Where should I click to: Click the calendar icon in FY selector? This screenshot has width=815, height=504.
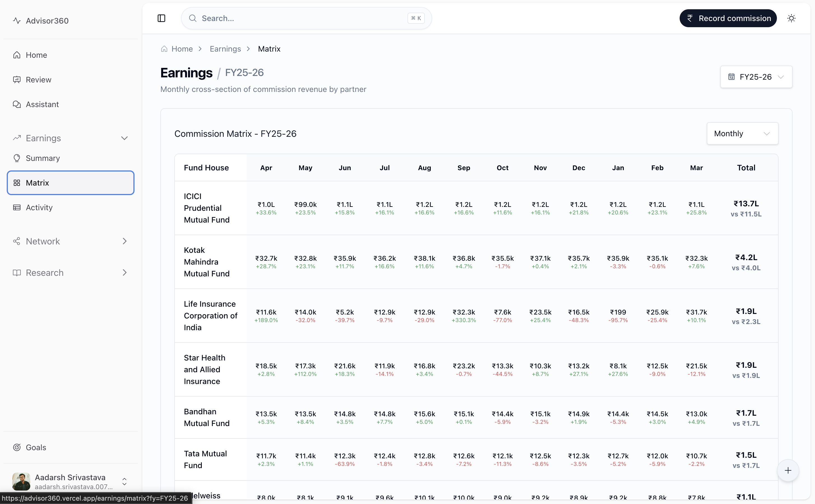point(731,77)
